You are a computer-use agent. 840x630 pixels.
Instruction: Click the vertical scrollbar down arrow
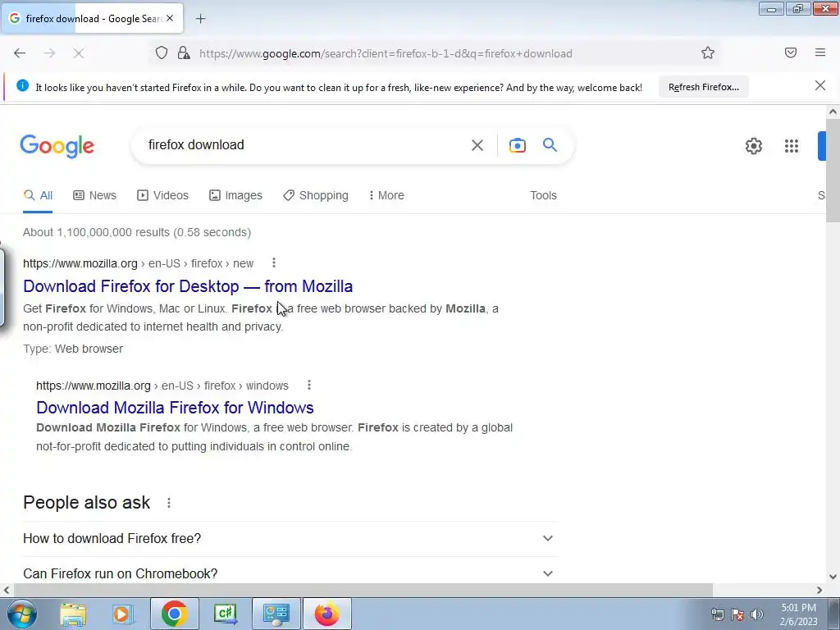click(x=833, y=577)
